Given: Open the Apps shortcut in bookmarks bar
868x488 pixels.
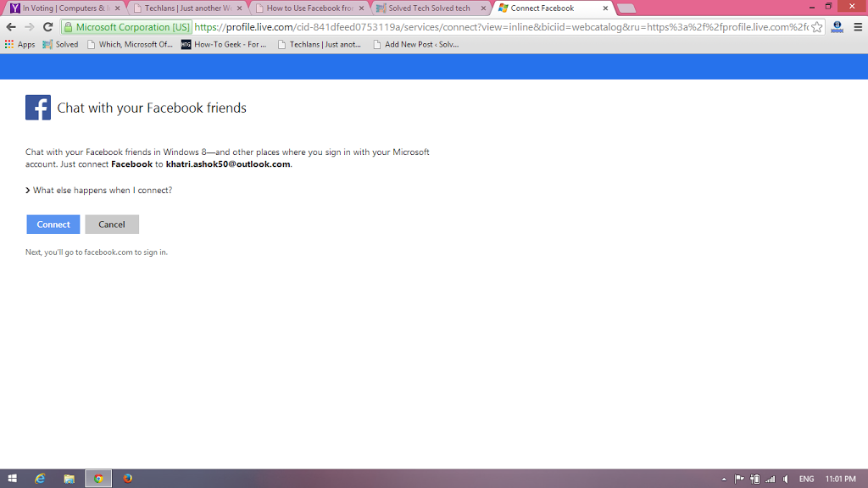Looking at the screenshot, I should point(19,44).
